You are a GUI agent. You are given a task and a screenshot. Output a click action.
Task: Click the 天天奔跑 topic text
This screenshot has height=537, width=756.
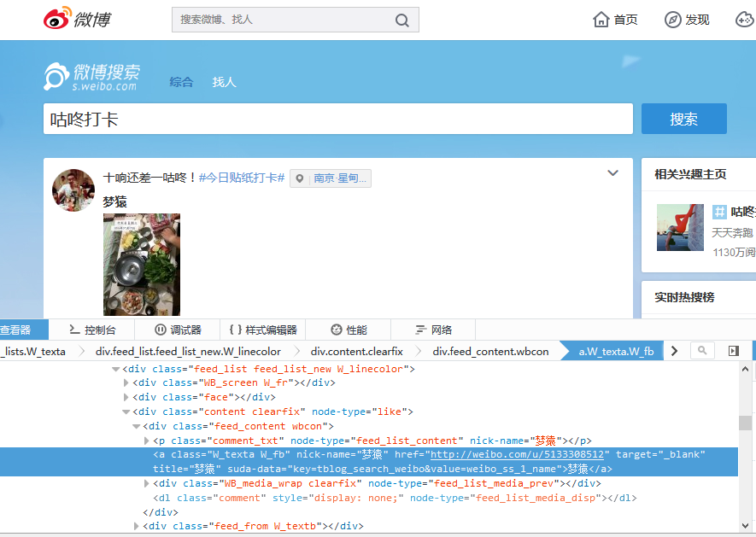click(732, 233)
